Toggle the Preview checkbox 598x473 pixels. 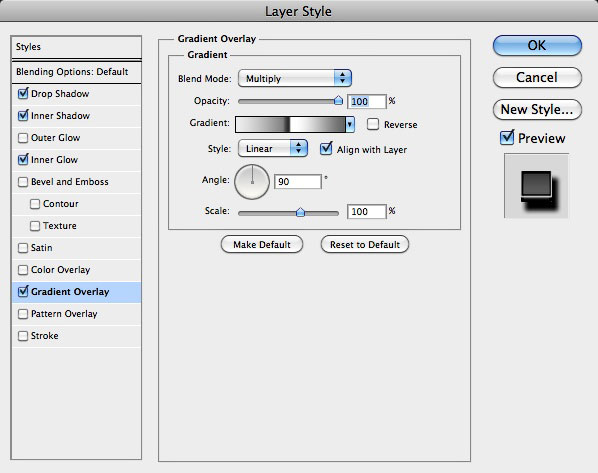coord(507,137)
